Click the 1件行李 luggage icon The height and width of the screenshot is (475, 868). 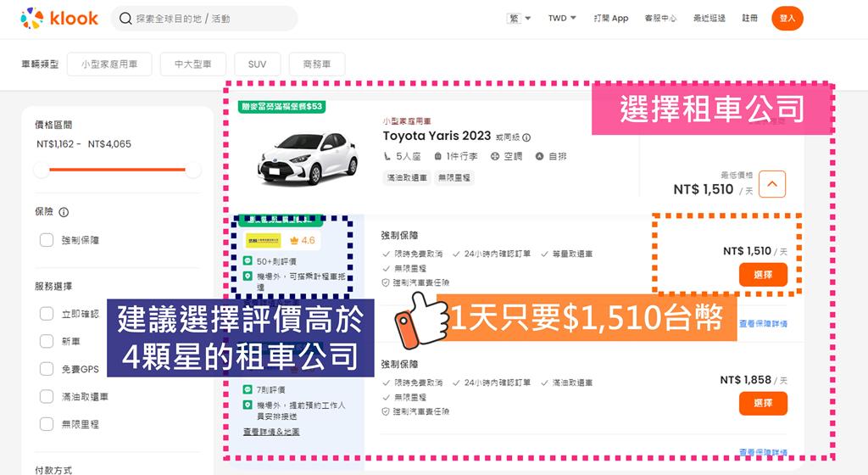pos(438,157)
